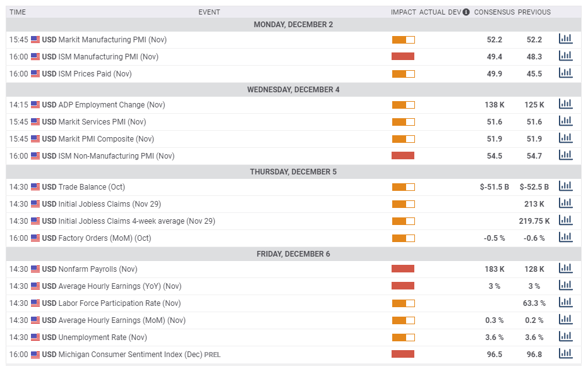Click the info icon beside the DEV header
The image size is (588, 371).
point(465,11)
